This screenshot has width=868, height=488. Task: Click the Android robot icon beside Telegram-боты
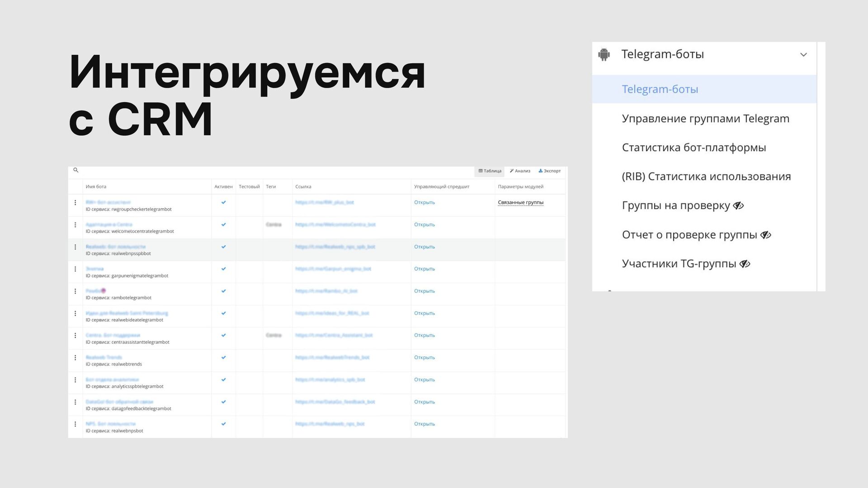tap(604, 55)
